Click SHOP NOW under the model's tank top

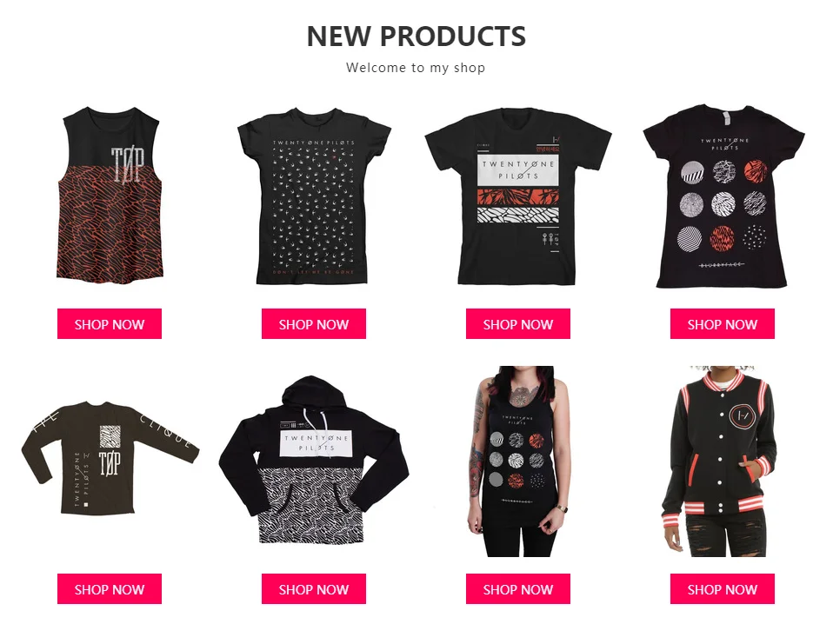(x=518, y=588)
